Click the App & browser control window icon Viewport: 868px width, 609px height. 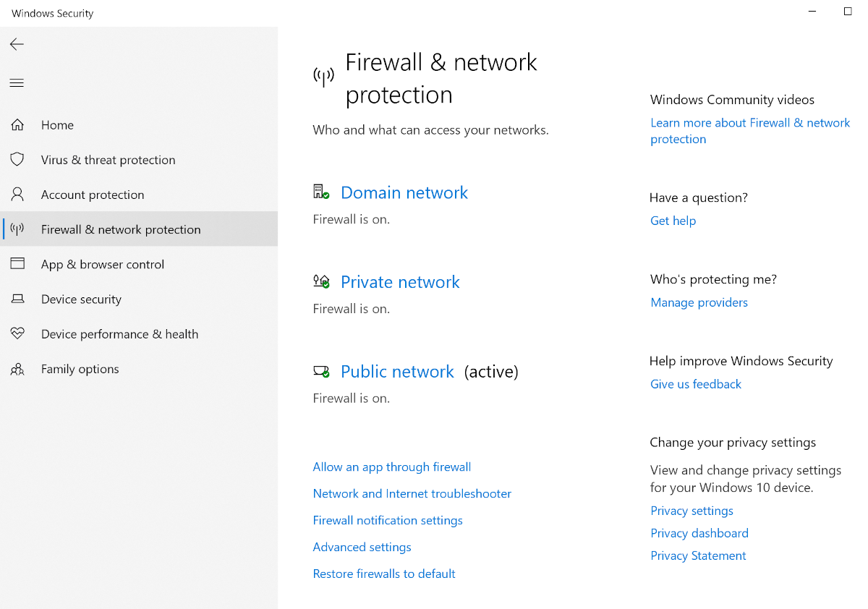[17, 264]
